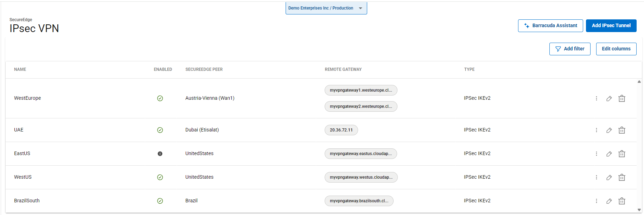This screenshot has height=215, width=644.
Task: Click the disabled status icon for EastUS
Action: [x=160, y=154]
